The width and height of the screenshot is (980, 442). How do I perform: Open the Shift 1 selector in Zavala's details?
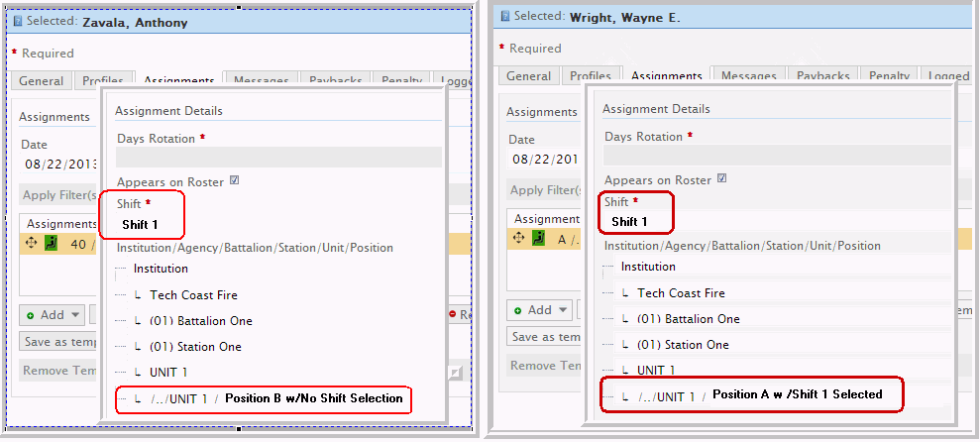tap(140, 225)
